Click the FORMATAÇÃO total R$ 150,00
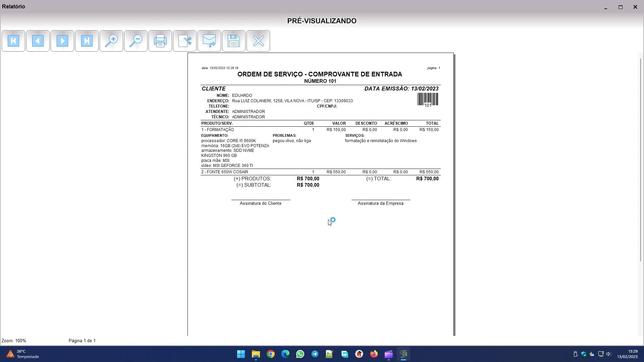 (429, 130)
